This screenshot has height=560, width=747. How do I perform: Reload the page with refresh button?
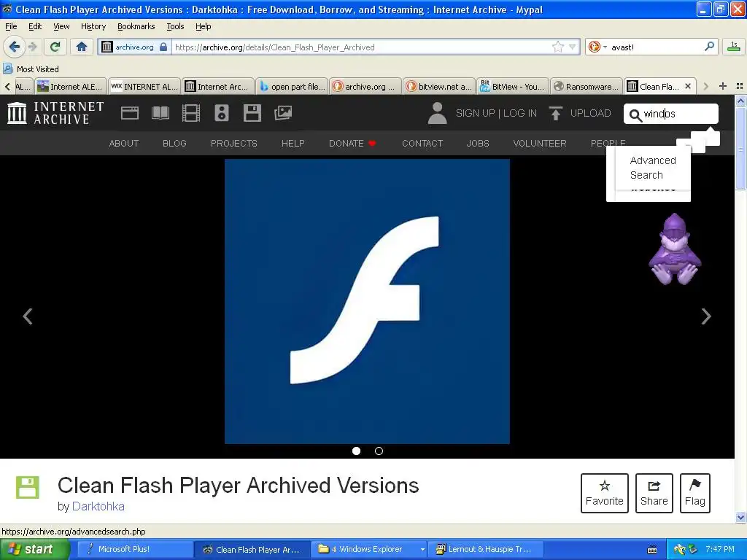pos(55,47)
